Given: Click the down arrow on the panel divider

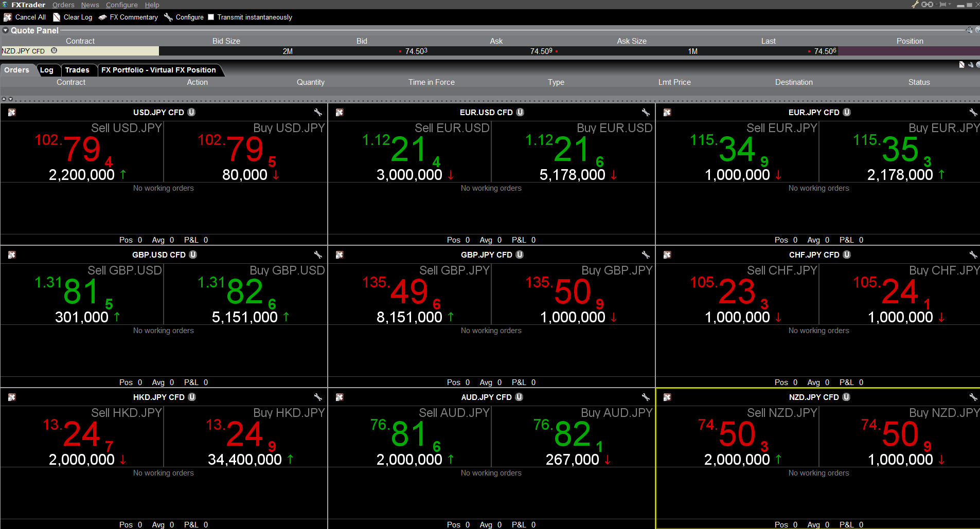Looking at the screenshot, I should [10, 99].
